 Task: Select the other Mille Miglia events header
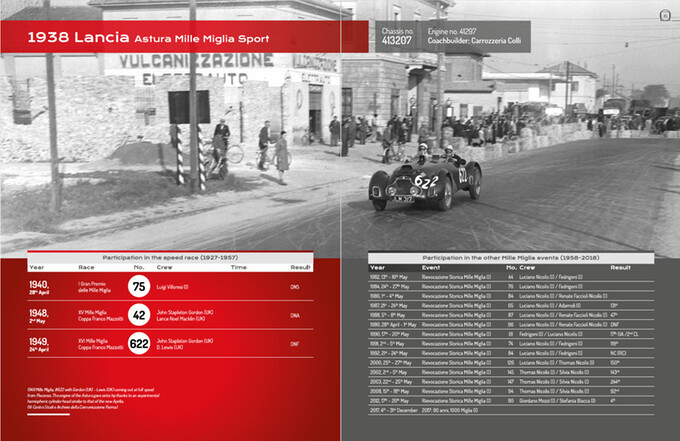(508, 258)
